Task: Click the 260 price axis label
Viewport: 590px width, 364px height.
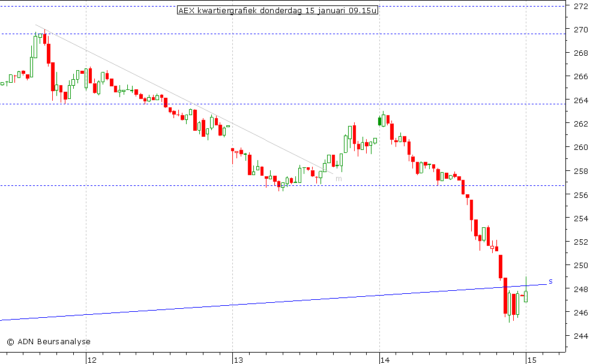Action: [580, 148]
